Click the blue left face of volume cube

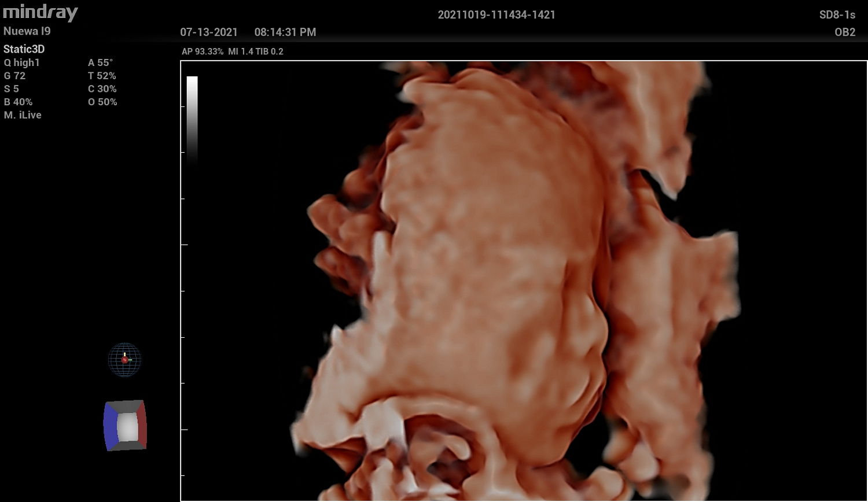[109, 426]
